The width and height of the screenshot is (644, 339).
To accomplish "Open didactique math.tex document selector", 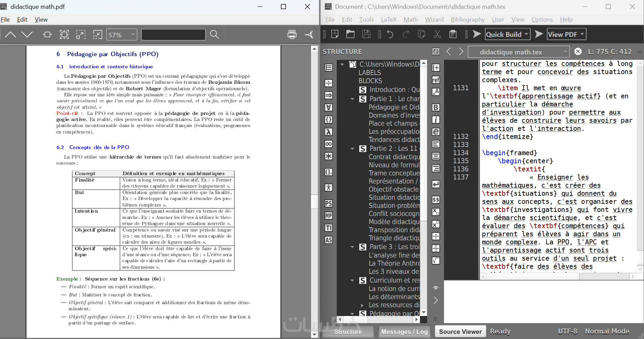I will 518,52.
